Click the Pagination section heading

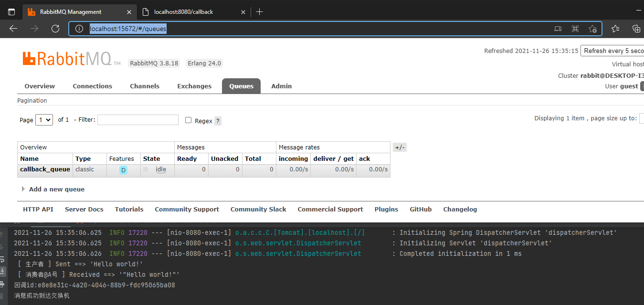[32, 100]
